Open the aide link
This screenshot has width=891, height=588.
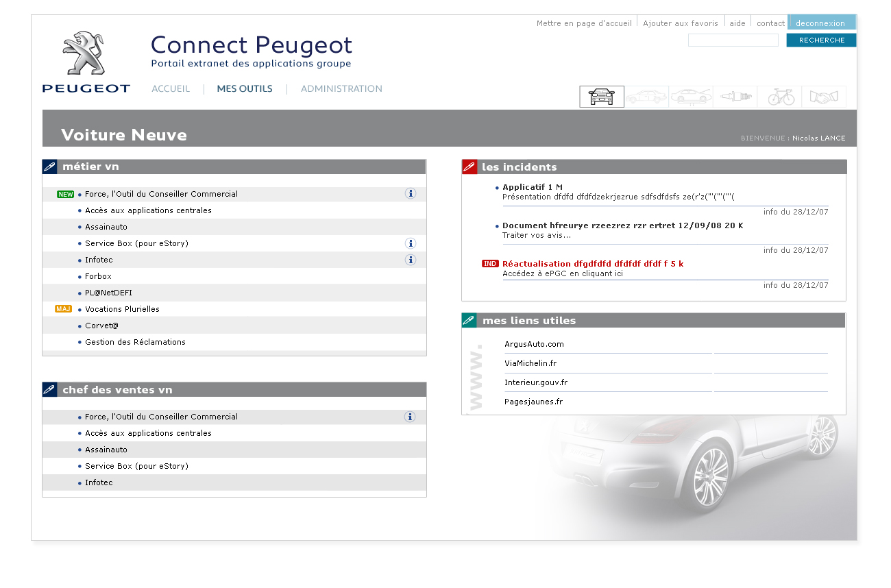click(x=737, y=23)
